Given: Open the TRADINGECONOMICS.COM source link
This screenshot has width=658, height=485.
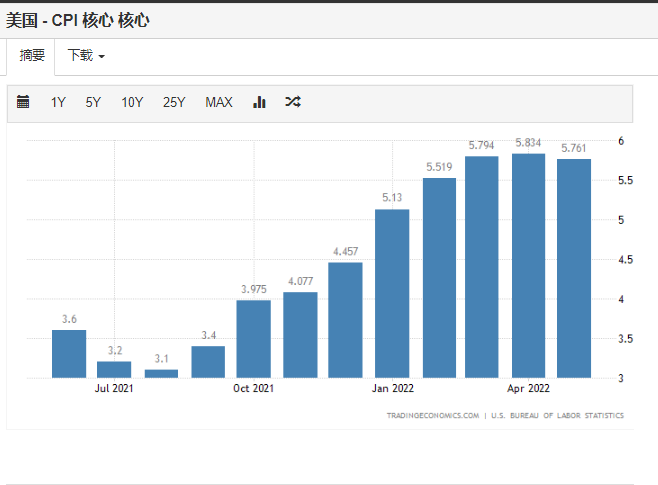Looking at the screenshot, I should 433,415.
